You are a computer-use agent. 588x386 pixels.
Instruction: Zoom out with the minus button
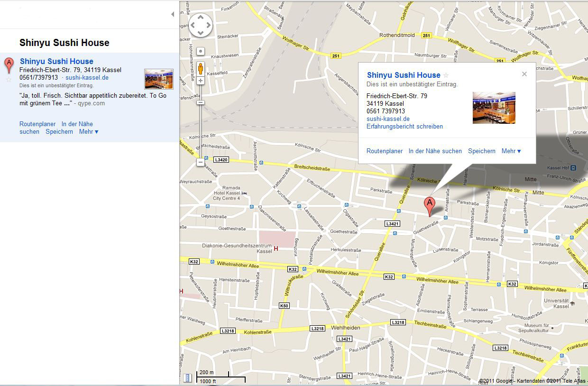[201, 162]
